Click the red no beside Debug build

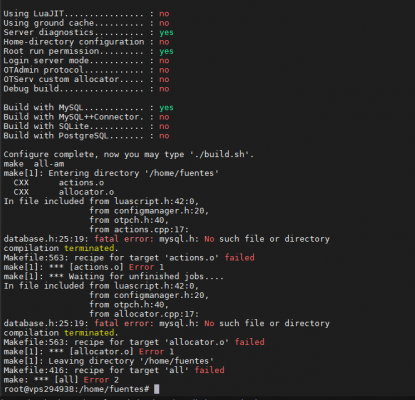click(x=164, y=89)
